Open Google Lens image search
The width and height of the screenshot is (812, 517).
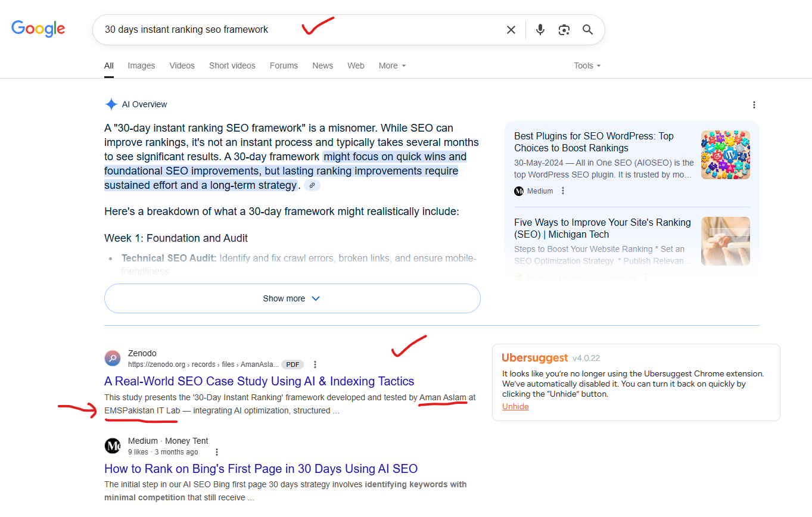564,30
